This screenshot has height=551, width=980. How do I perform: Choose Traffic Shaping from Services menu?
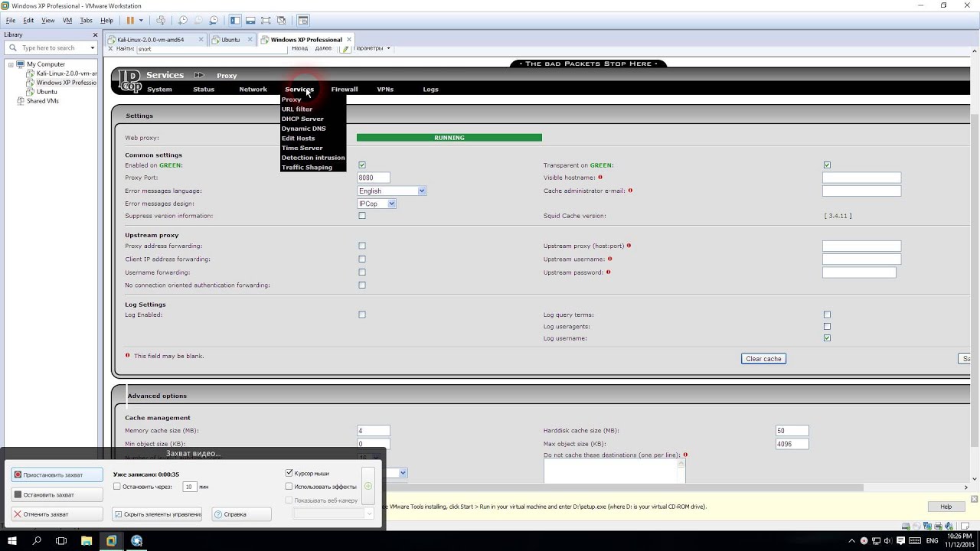tap(307, 168)
